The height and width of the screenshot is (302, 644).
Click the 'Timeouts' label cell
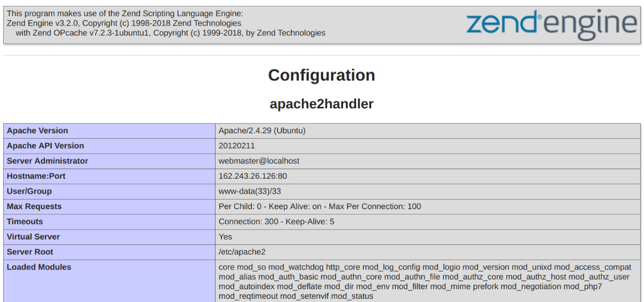pyautogui.click(x=109, y=221)
